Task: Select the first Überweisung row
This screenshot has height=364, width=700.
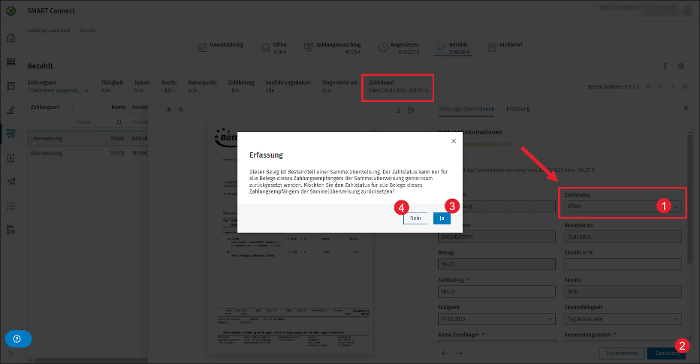Action: (x=88, y=138)
